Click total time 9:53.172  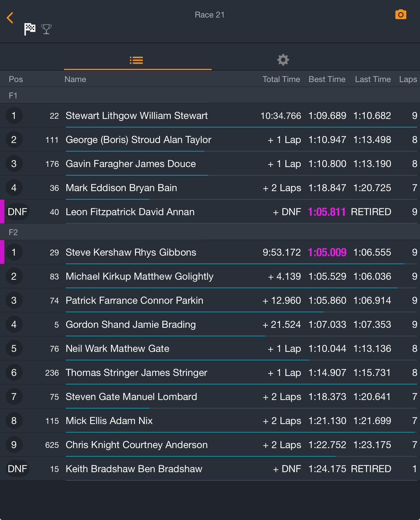pyautogui.click(x=282, y=252)
